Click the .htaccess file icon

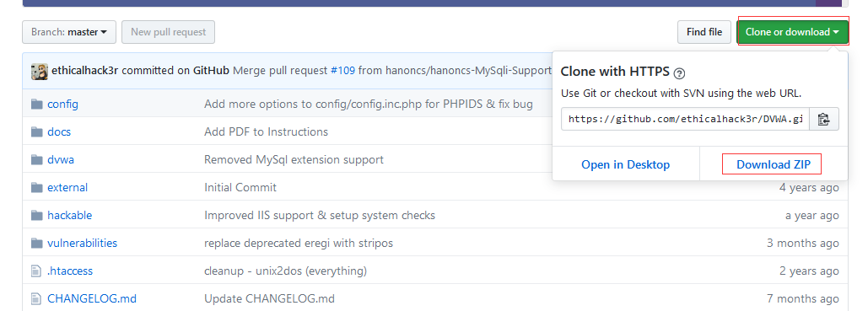(36, 271)
